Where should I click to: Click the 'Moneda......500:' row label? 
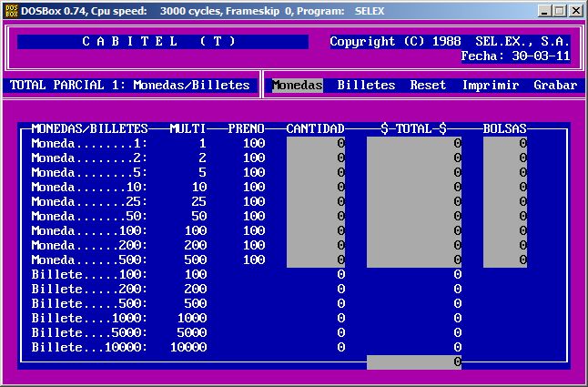click(89, 260)
